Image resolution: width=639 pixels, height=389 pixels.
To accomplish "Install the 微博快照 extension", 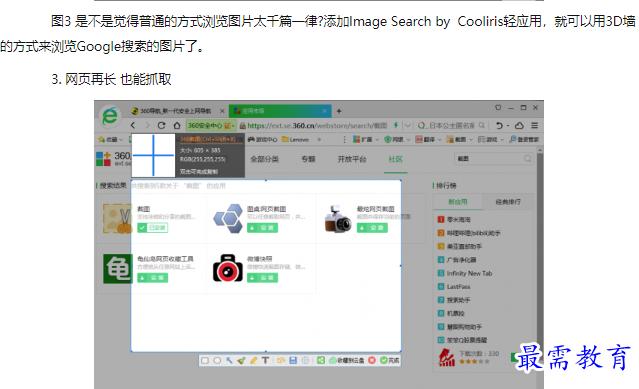I will point(262,278).
